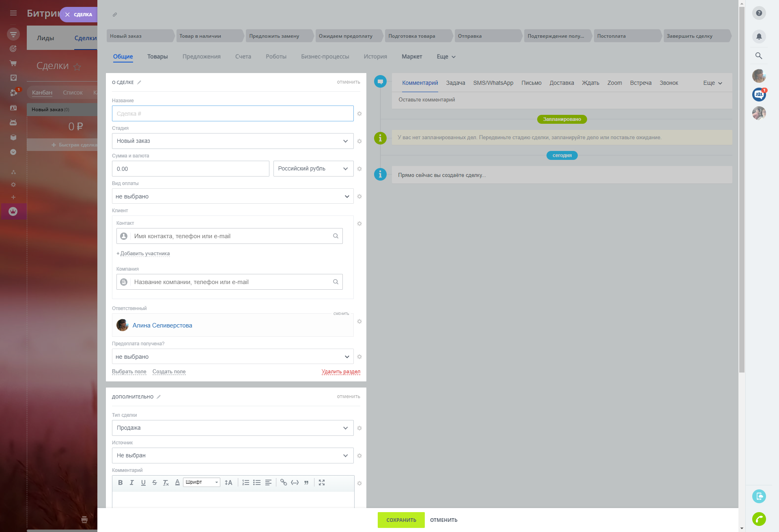Click the search magnifier in right panel
The image size is (779, 532).
(759, 56)
